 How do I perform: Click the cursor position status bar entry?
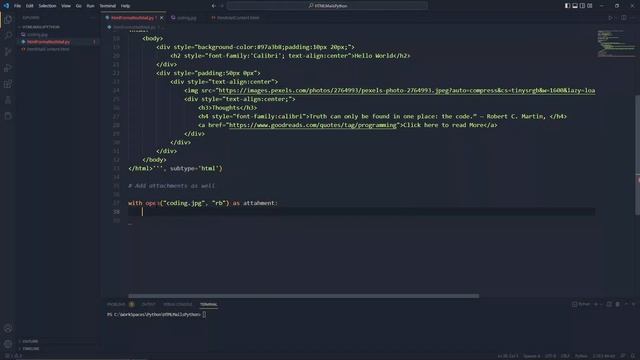(x=507, y=356)
